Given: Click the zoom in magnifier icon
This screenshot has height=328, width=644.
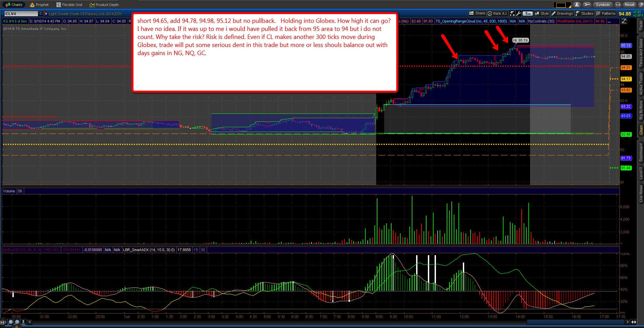Looking at the screenshot, I should click(x=11, y=322).
